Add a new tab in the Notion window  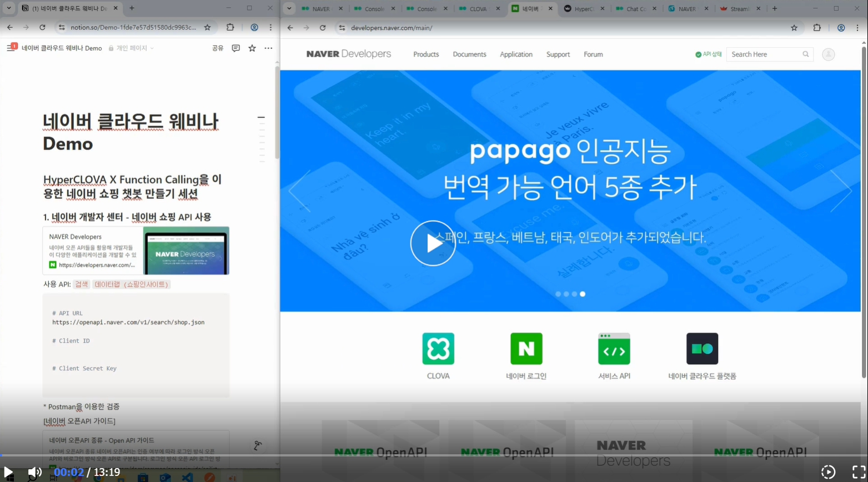pos(132,8)
